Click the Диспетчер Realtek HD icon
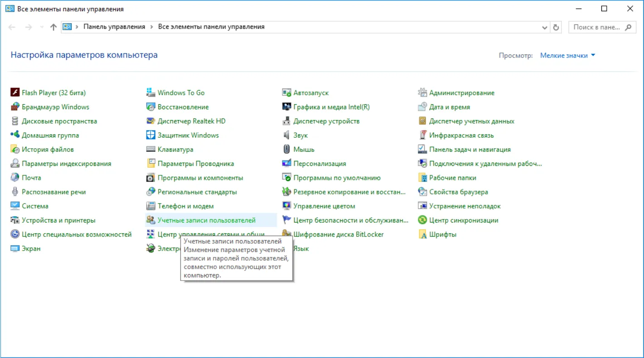This screenshot has width=644, height=358. tap(151, 121)
